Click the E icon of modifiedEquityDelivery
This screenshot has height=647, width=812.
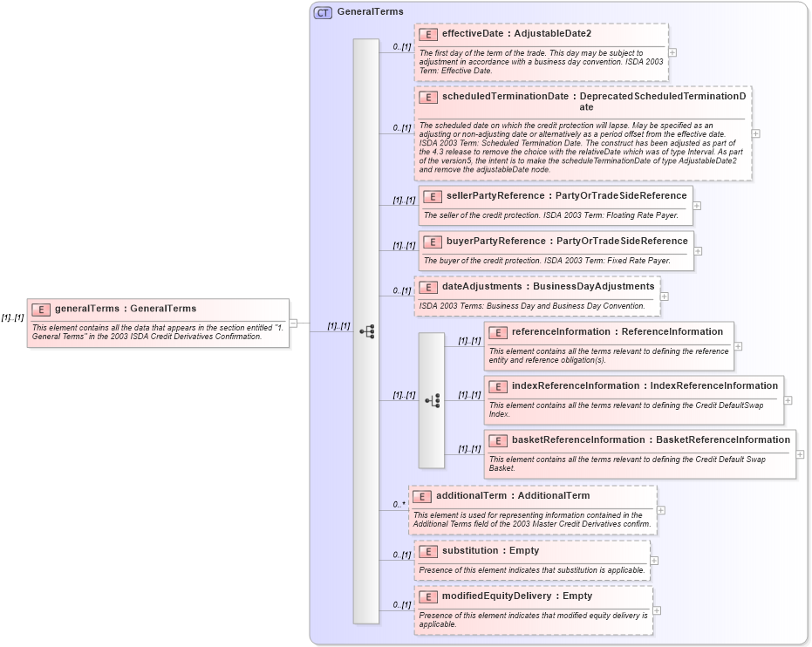click(428, 596)
